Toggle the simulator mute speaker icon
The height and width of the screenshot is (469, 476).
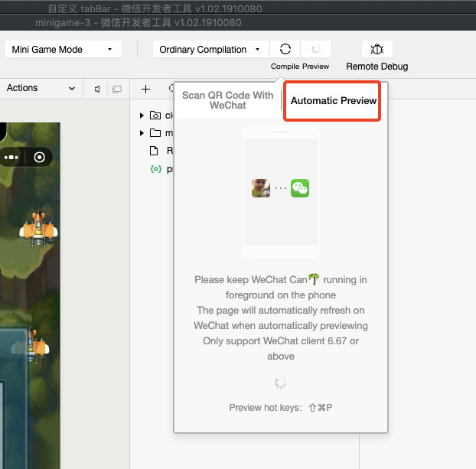(97, 89)
